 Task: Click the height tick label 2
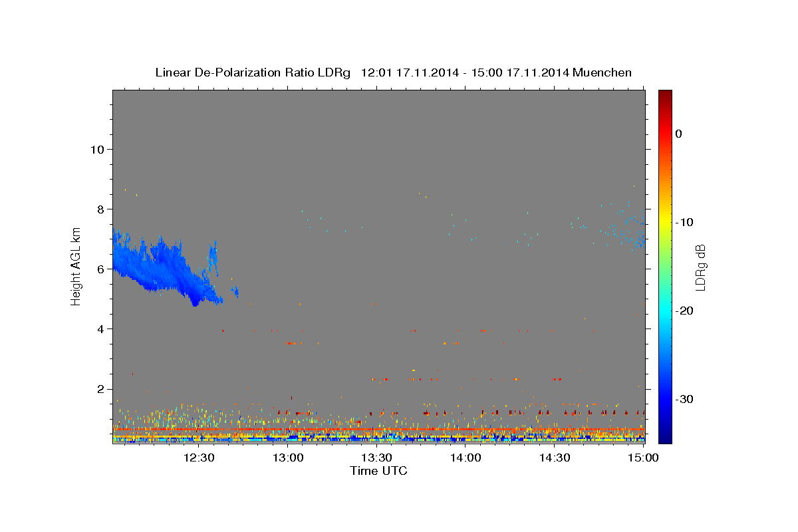[99, 388]
